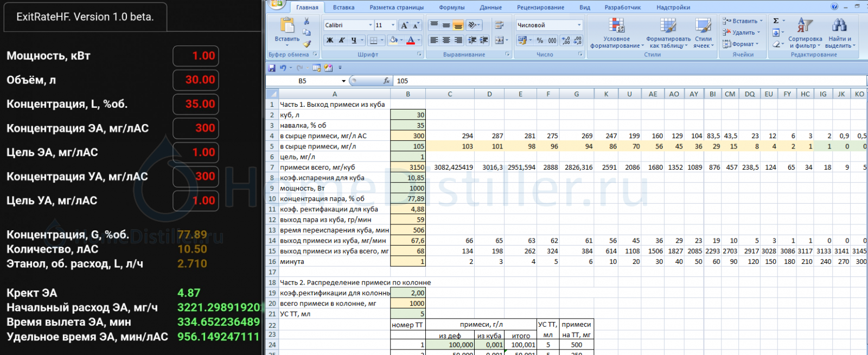
Task: Click the Cut scissors icon
Action: coord(307,21)
